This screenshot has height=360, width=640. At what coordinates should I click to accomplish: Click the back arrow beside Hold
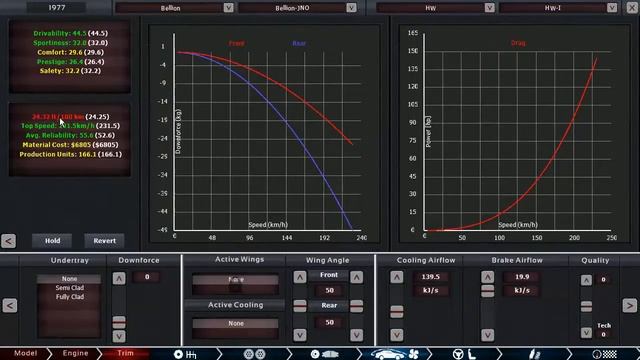[x=9, y=241]
